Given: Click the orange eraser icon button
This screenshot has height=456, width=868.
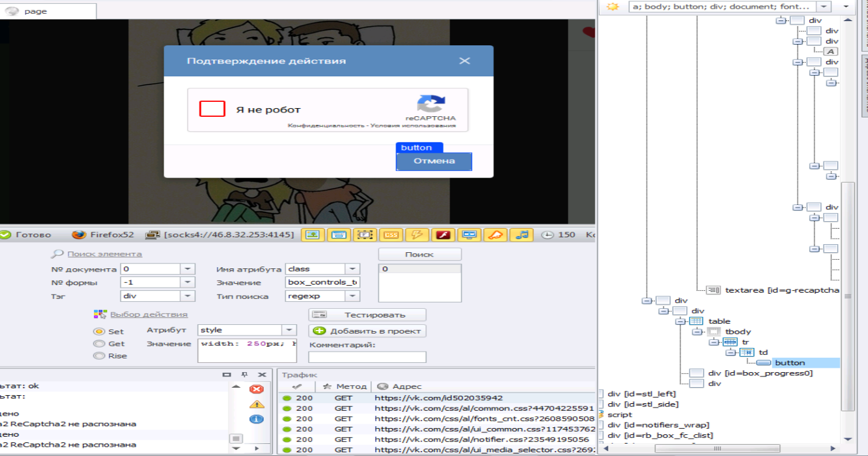Looking at the screenshot, I should tap(495, 235).
